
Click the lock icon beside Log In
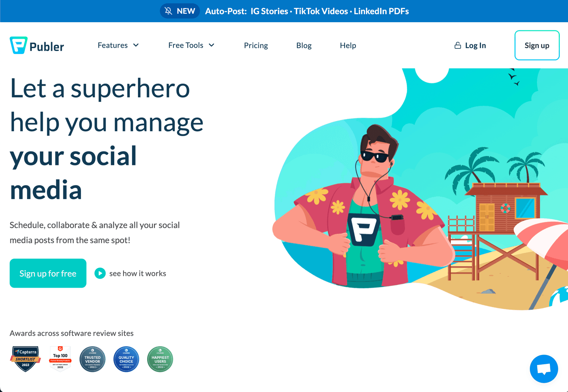(458, 45)
